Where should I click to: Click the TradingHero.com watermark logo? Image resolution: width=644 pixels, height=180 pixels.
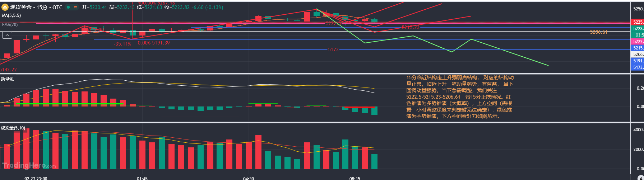[29, 165]
